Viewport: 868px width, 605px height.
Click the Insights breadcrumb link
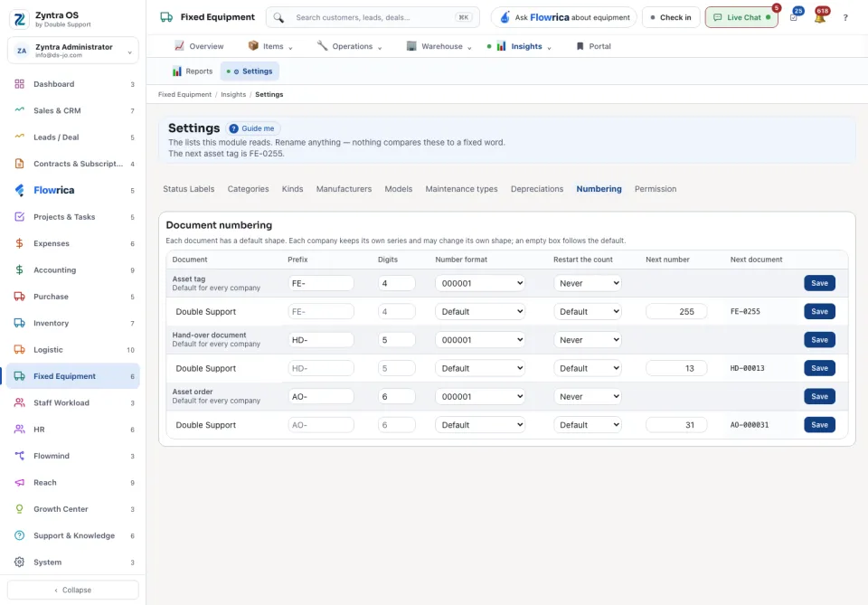click(233, 95)
